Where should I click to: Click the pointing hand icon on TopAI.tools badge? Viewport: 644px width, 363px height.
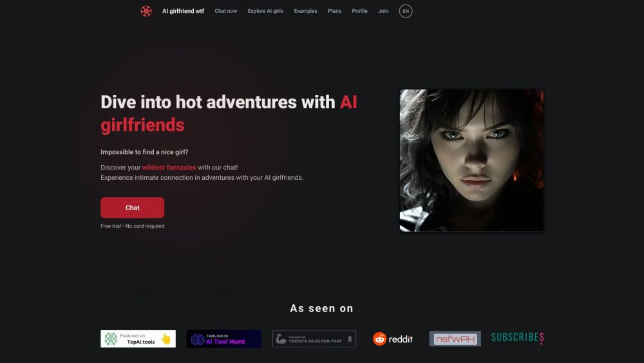(166, 339)
